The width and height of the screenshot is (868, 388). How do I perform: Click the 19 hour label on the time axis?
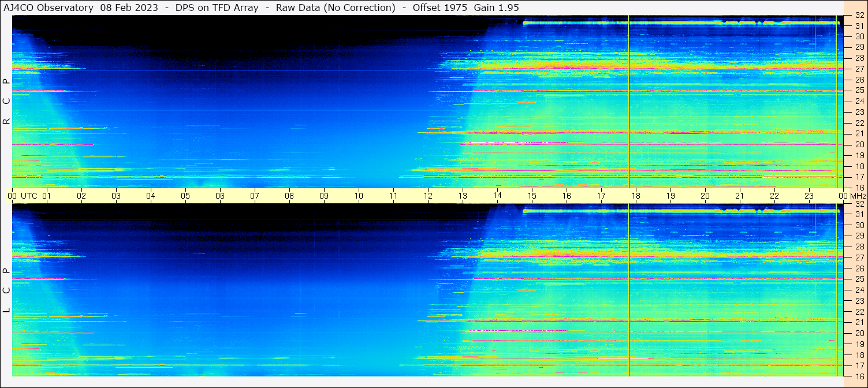pyautogui.click(x=670, y=196)
